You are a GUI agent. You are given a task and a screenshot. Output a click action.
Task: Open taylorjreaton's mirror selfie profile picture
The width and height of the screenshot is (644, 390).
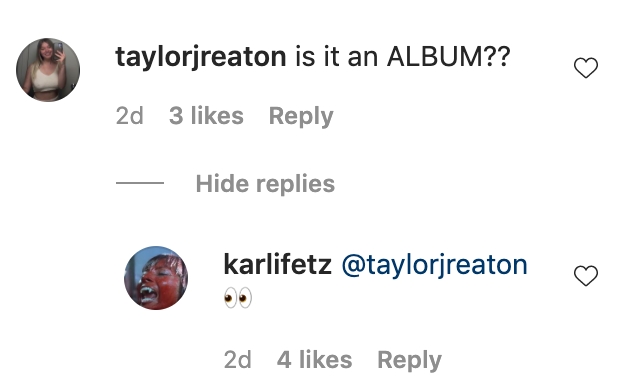coord(48,70)
